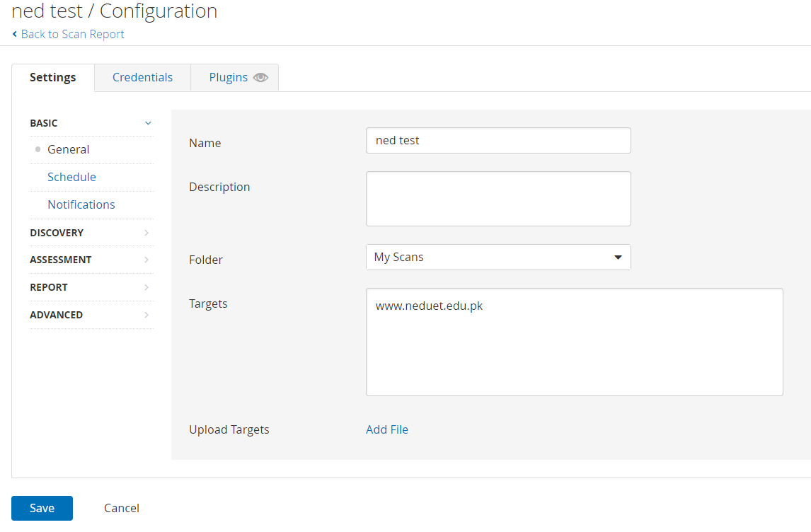The width and height of the screenshot is (811, 532).
Task: Collapse the BASIC section chevron
Action: [148, 123]
